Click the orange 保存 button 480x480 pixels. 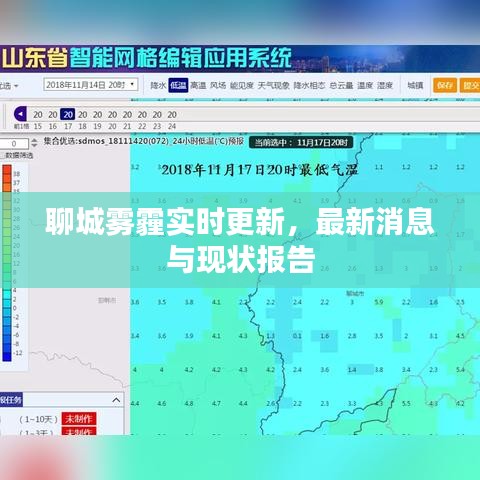(445, 85)
